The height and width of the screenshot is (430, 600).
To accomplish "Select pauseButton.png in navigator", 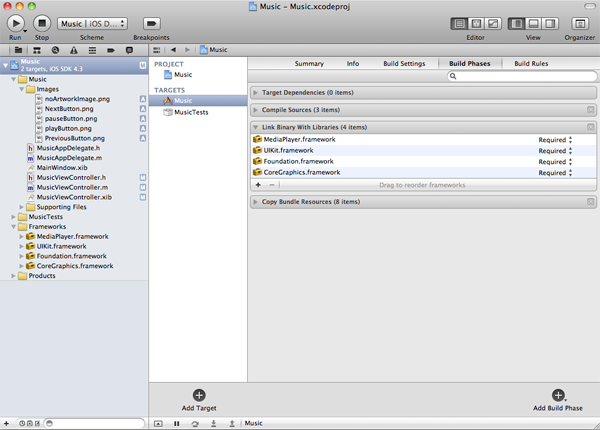I will pos(71,119).
